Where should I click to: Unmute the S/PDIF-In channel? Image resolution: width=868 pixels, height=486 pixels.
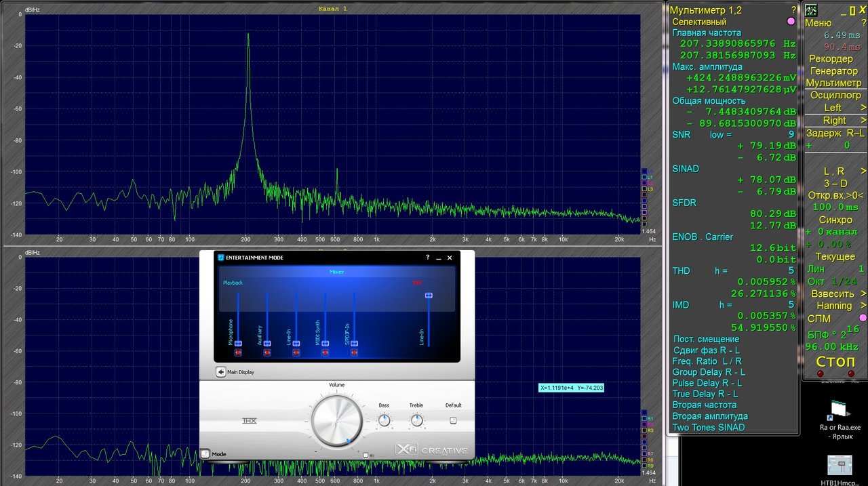click(354, 352)
